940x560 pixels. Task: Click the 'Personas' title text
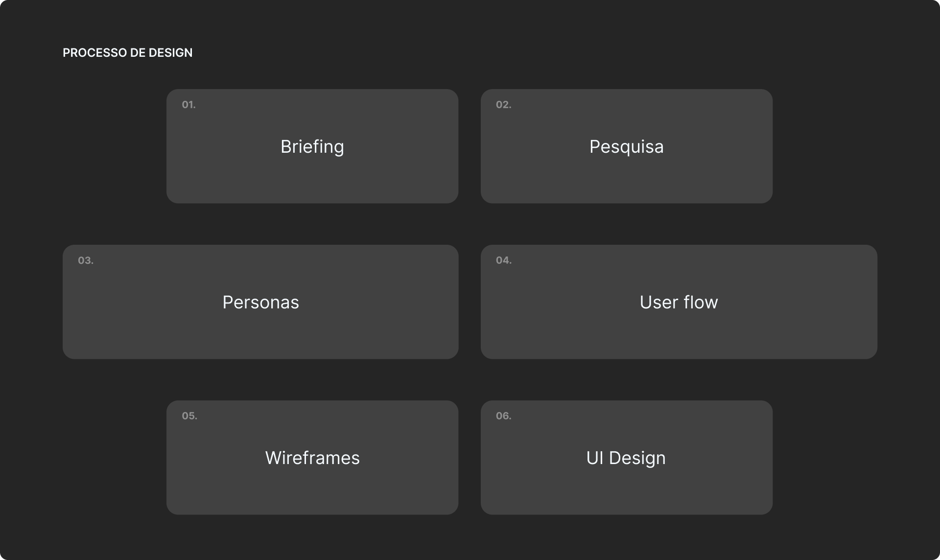(260, 303)
